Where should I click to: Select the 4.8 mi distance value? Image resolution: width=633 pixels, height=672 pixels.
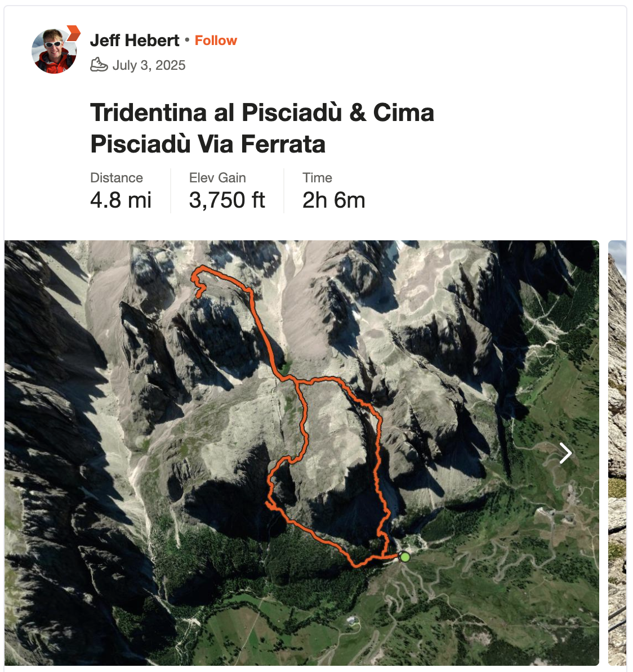coord(121,200)
